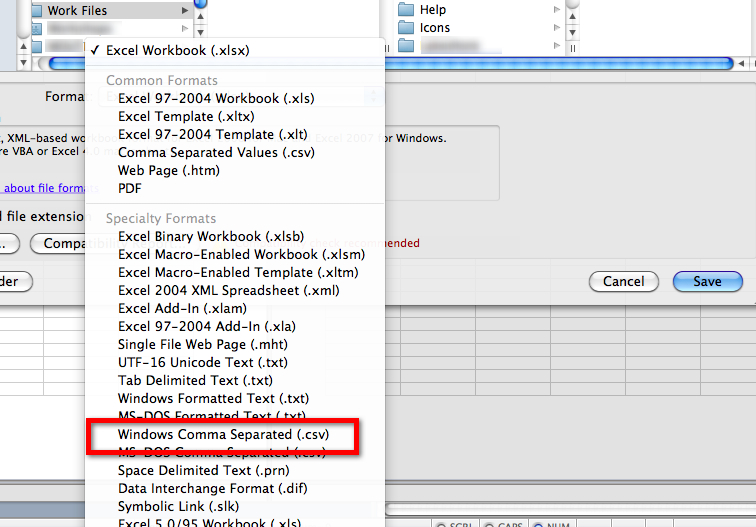Choose Web Page (.htm) format
Viewport: 756px width, 527px height.
pyautogui.click(x=169, y=170)
